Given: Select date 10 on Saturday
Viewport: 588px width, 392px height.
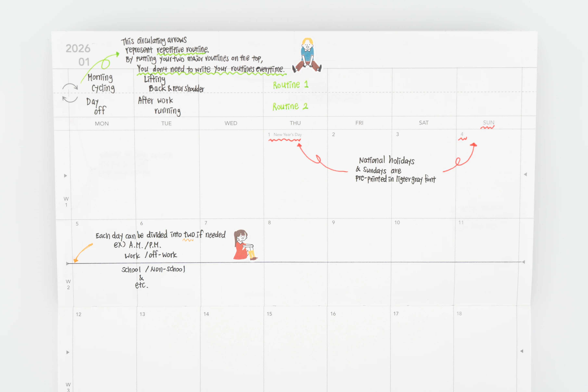Looking at the screenshot, I should [x=397, y=223].
